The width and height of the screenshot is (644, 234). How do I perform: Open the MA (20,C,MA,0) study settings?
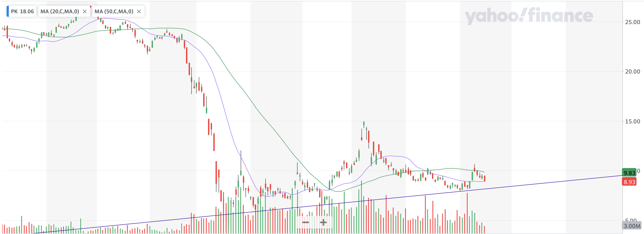[x=60, y=11]
